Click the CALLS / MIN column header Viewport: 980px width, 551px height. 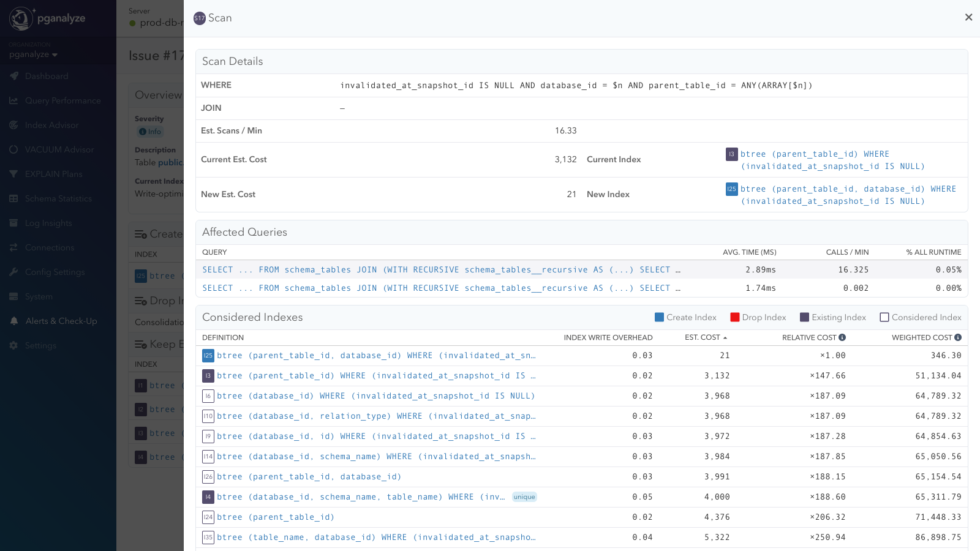click(x=847, y=252)
